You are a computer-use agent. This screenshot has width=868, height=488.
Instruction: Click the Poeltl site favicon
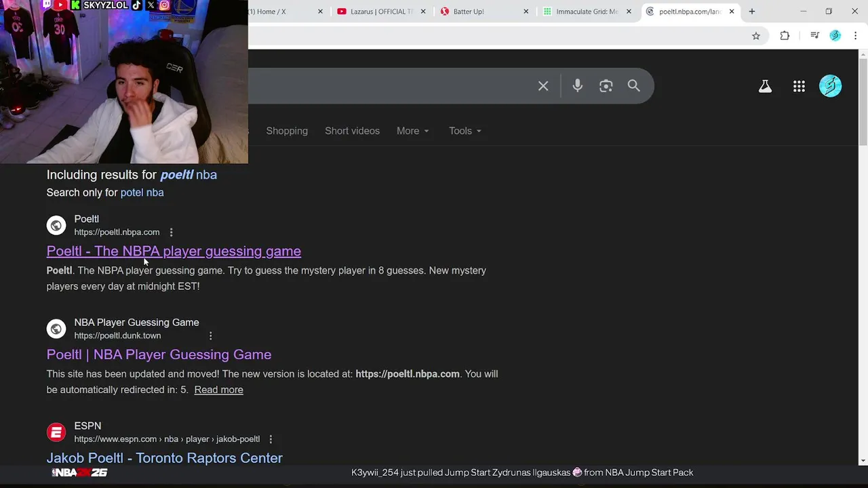click(56, 225)
